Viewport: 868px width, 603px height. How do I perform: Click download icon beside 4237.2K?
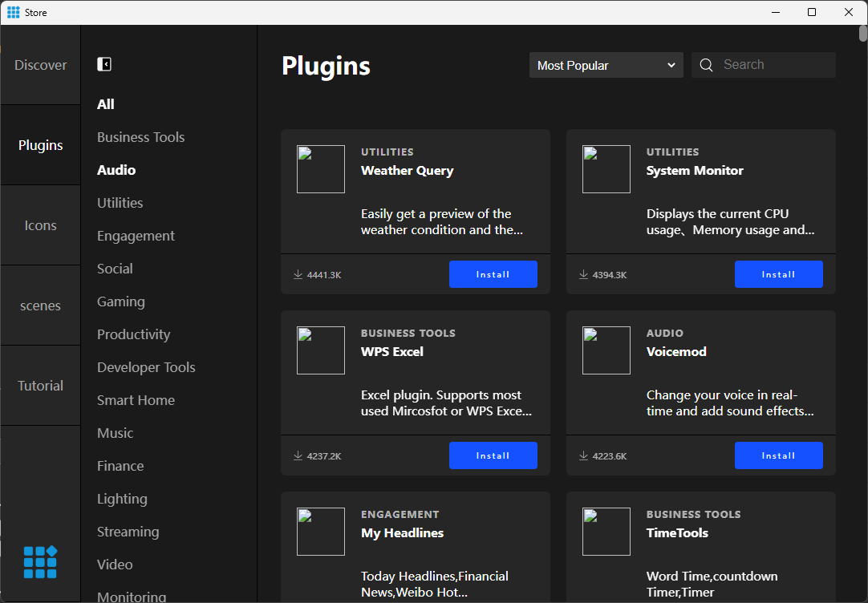tap(298, 455)
